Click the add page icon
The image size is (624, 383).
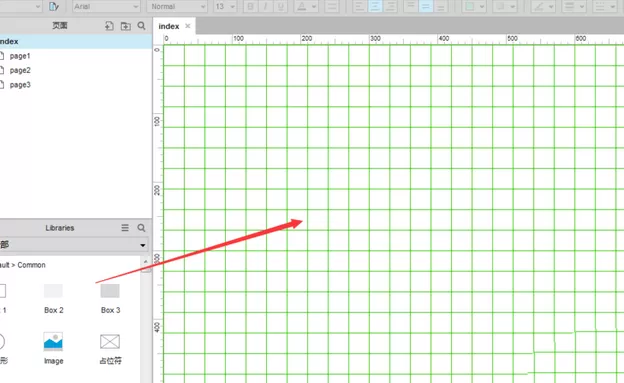pos(109,26)
